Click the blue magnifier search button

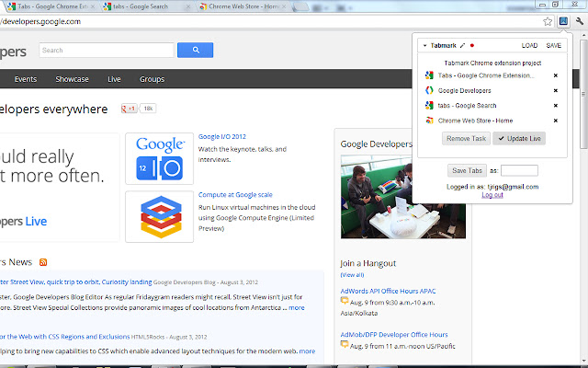(196, 50)
